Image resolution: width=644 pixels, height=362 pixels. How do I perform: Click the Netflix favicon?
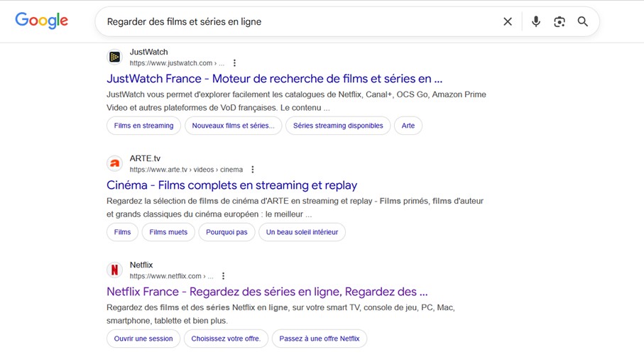click(114, 270)
